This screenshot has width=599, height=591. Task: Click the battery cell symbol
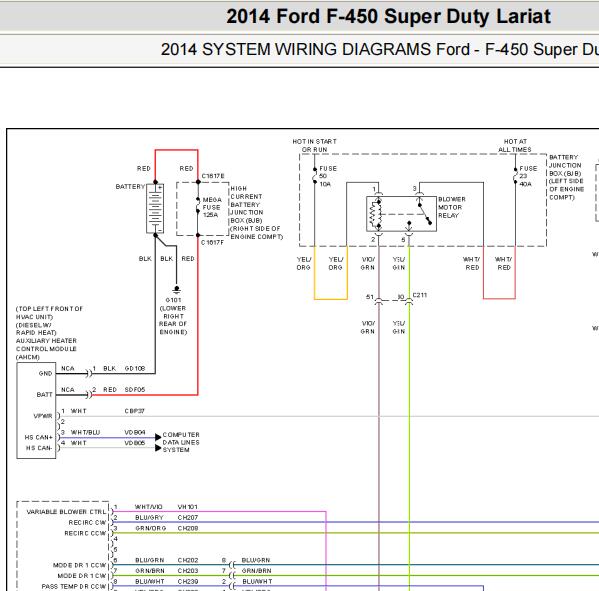(155, 208)
